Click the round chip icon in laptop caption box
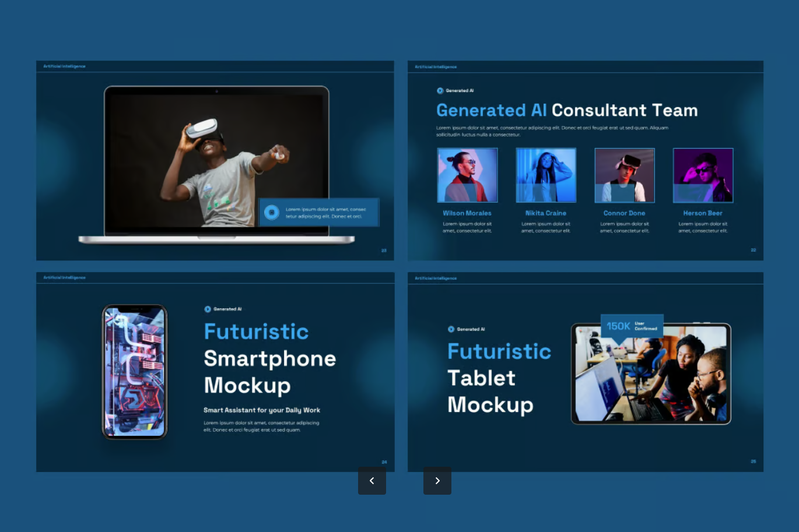 271,213
